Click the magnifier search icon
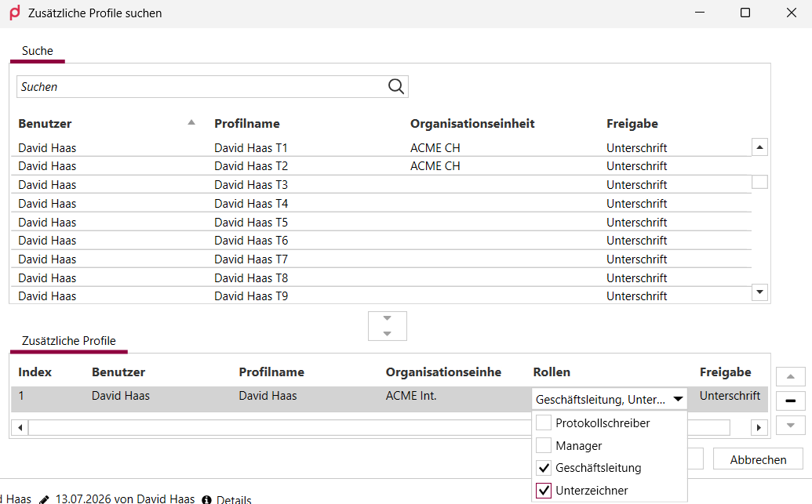This screenshot has width=812, height=504. coord(395,86)
